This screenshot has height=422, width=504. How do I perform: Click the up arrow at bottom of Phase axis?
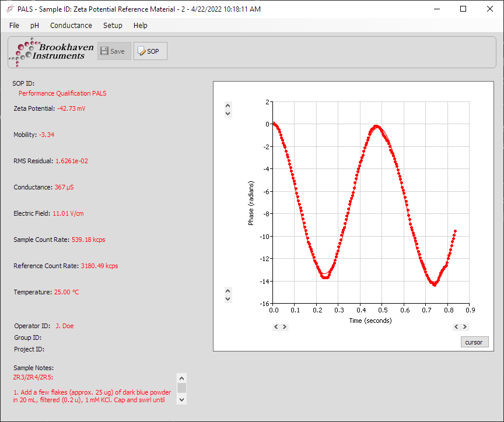228,291
